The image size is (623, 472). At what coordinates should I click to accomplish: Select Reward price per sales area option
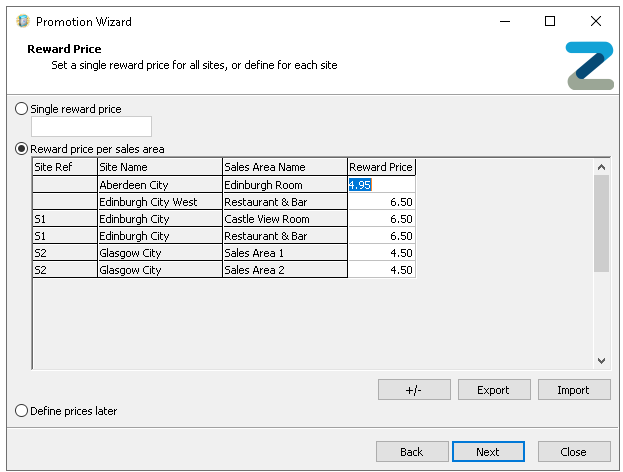(22, 148)
